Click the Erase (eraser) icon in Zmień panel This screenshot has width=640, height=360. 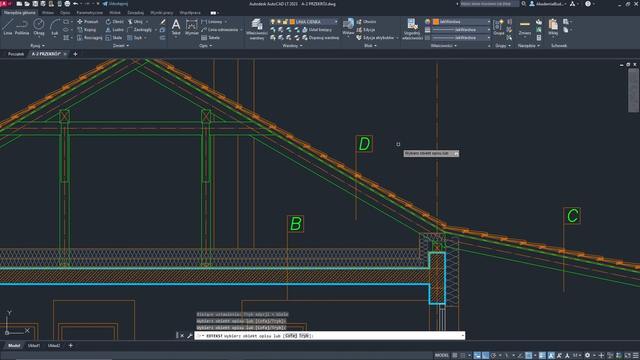coord(163,22)
